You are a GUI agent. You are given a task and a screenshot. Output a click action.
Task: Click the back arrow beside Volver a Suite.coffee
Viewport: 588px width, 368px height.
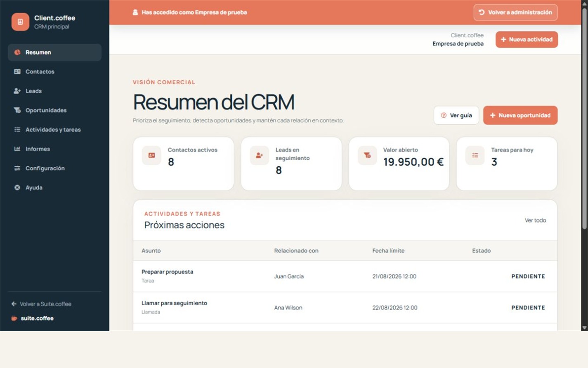coord(14,304)
